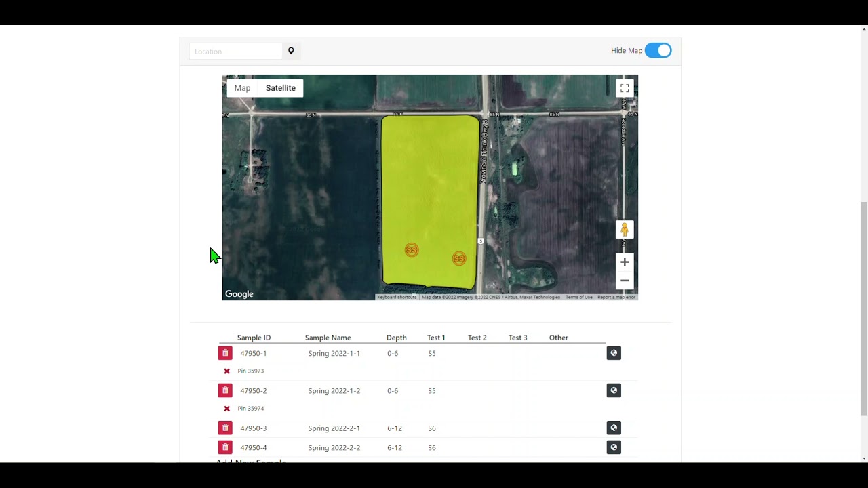Image resolution: width=868 pixels, height=488 pixels.
Task: Click globe button for sample 47950-1
Action: pos(614,353)
